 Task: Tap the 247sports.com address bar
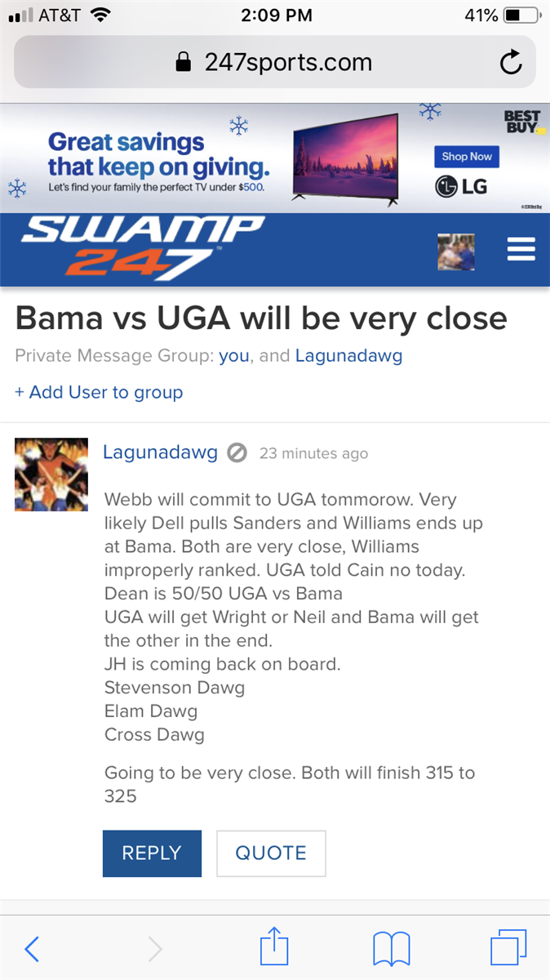pyautogui.click(x=274, y=63)
